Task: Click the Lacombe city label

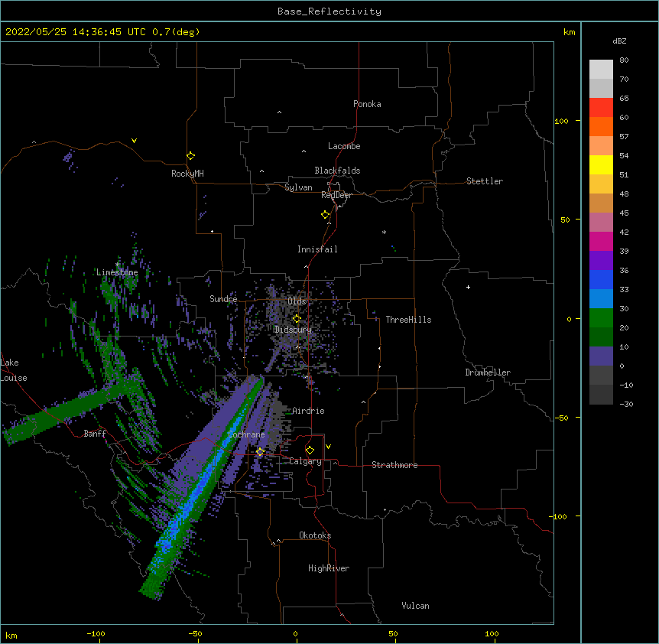Action: pyautogui.click(x=344, y=146)
